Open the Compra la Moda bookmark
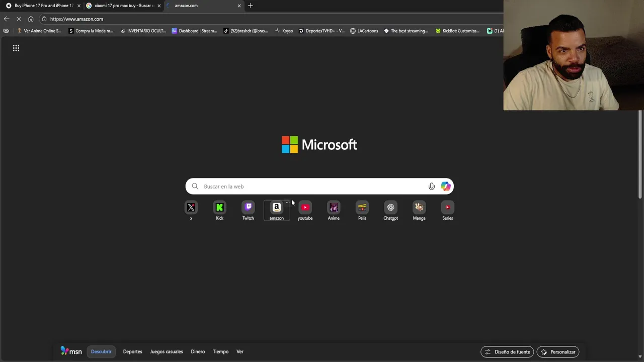Screen dimensions: 644x362 click(91, 31)
